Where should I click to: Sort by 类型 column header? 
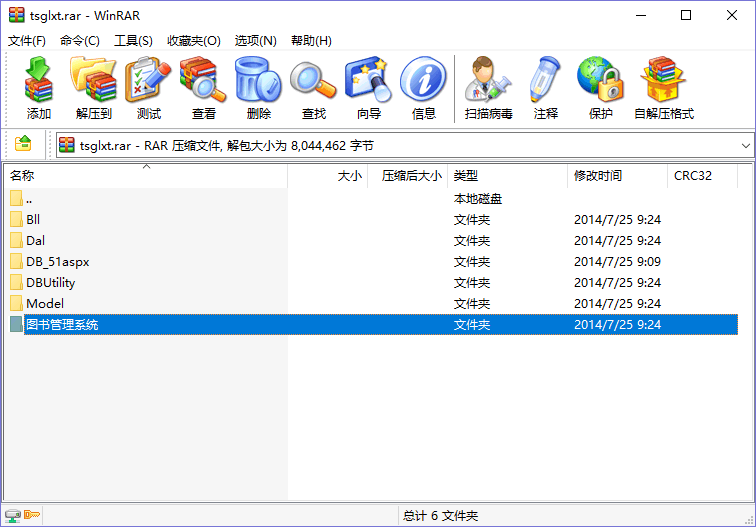508,176
